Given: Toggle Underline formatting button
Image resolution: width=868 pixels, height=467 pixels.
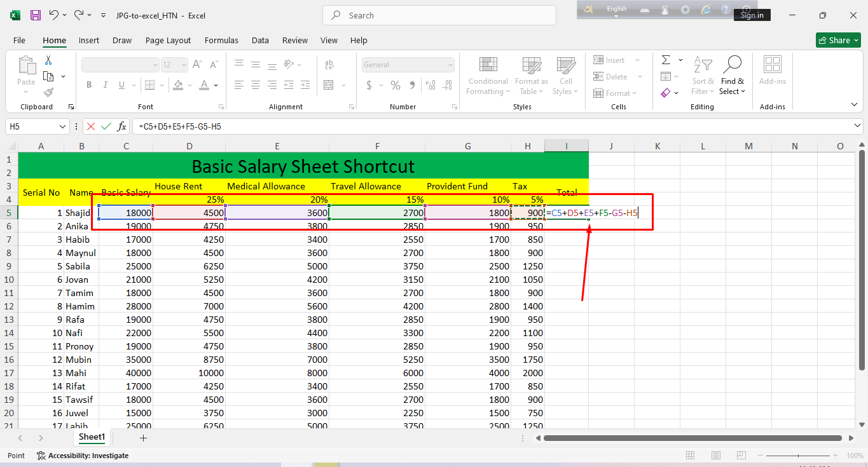Looking at the screenshot, I should click(x=121, y=85).
